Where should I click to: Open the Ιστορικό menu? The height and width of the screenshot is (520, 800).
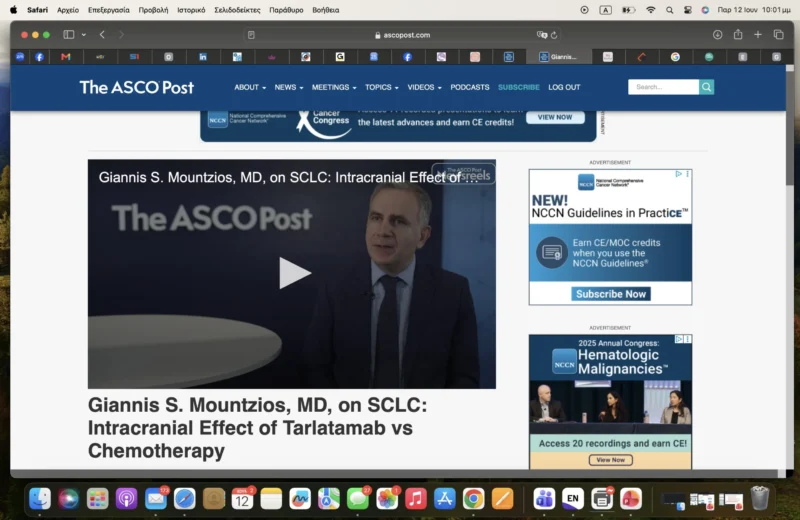191,10
